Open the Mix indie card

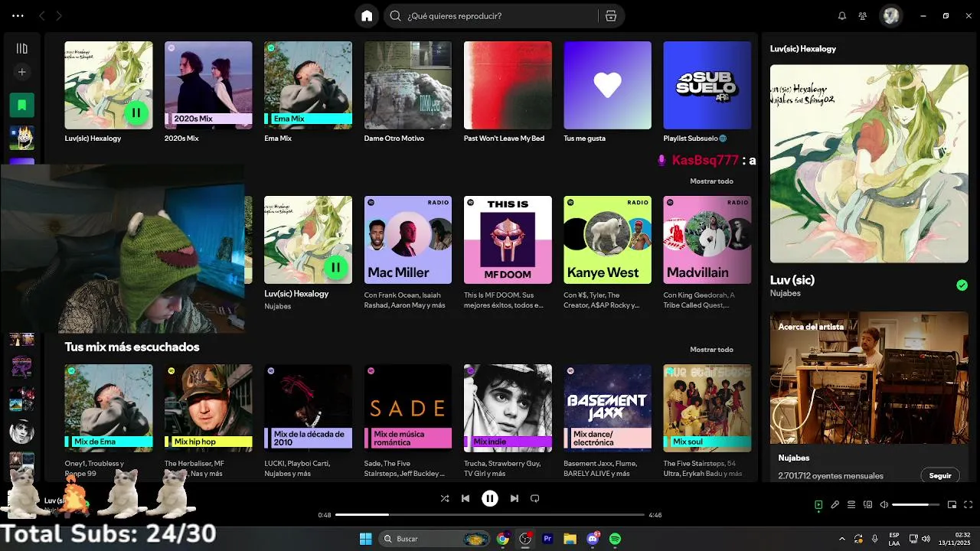pos(508,421)
